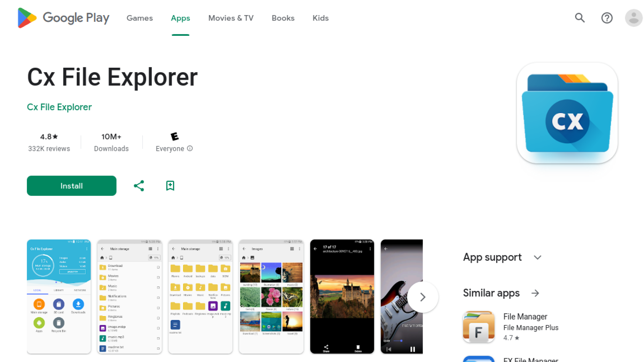
Task: Open File Manager Plus app icon
Action: (x=479, y=327)
